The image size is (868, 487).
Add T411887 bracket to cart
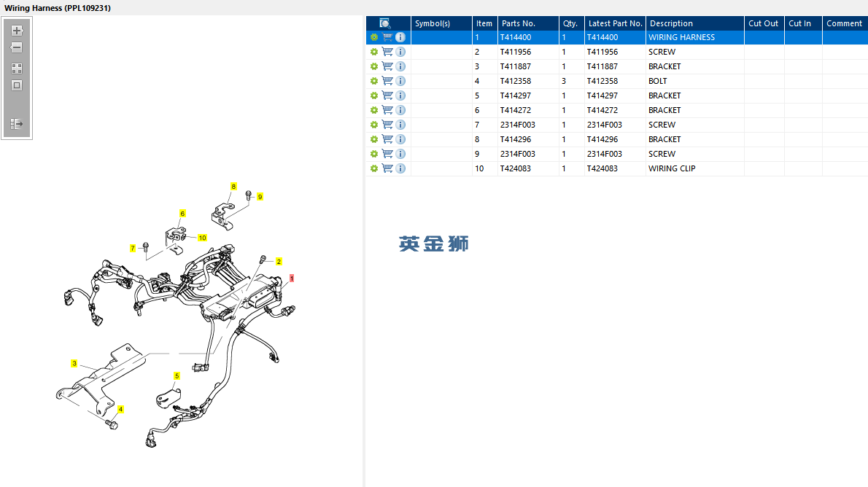pyautogui.click(x=387, y=66)
